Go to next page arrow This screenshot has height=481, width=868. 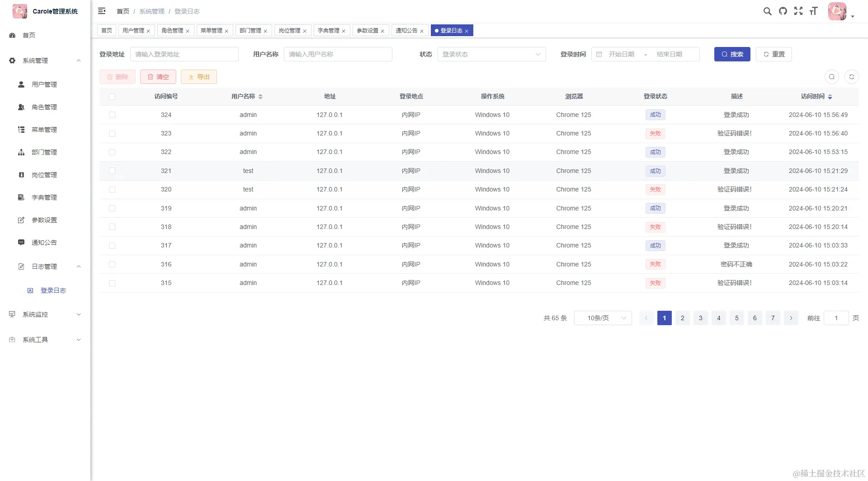point(791,318)
